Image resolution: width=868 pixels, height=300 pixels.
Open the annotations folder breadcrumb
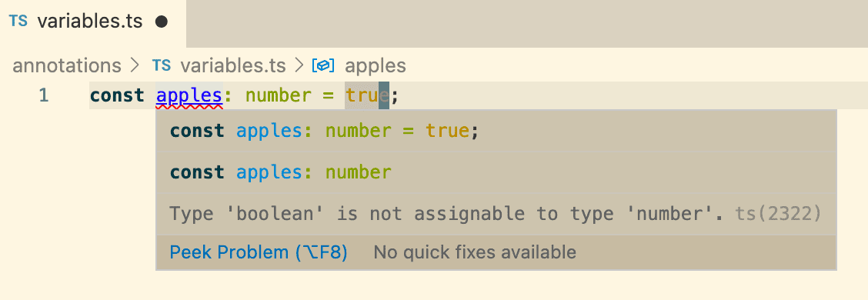67,66
